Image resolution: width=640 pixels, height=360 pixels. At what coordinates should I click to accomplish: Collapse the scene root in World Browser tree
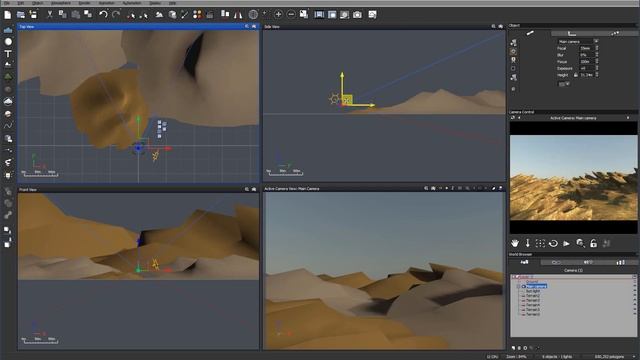(515, 277)
